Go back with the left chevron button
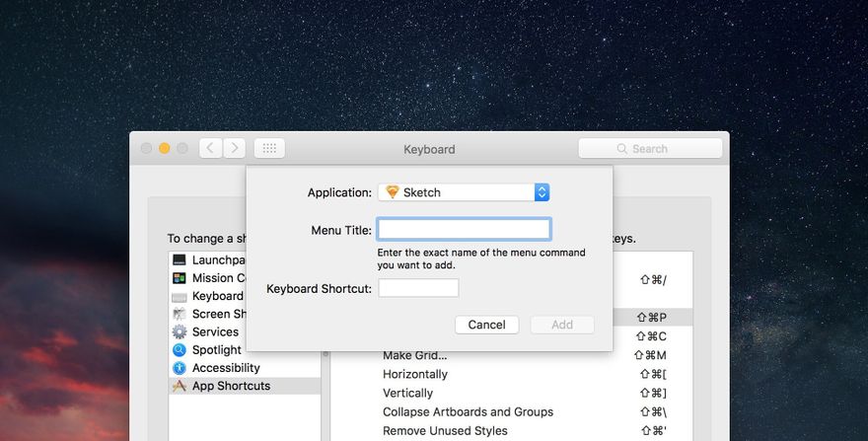 click(x=210, y=148)
